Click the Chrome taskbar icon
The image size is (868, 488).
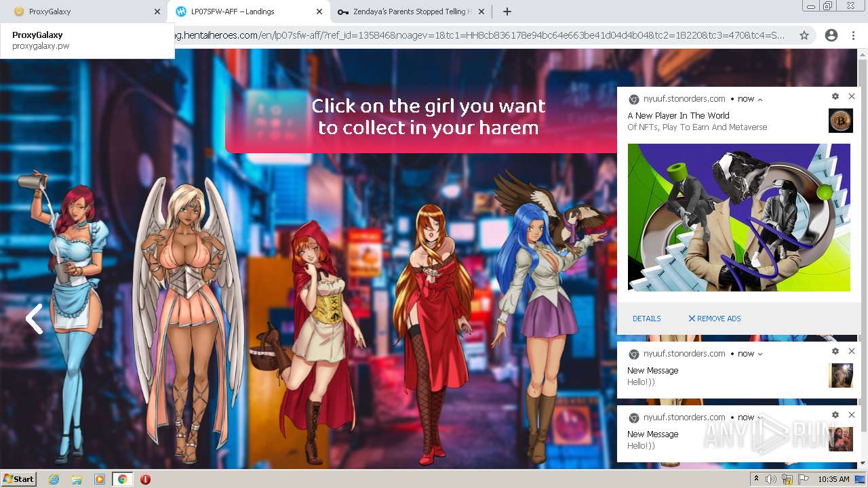122,479
